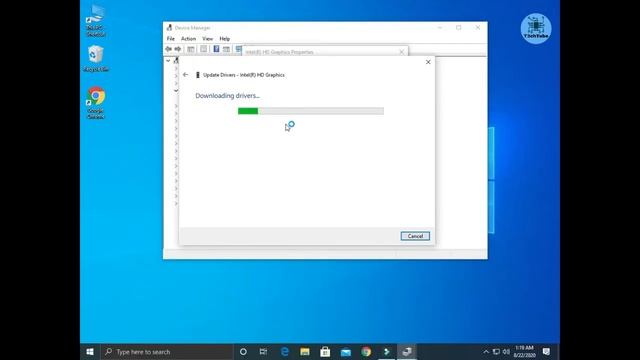Open the Windows Start menu
This screenshot has height=360, width=640.
90,352
